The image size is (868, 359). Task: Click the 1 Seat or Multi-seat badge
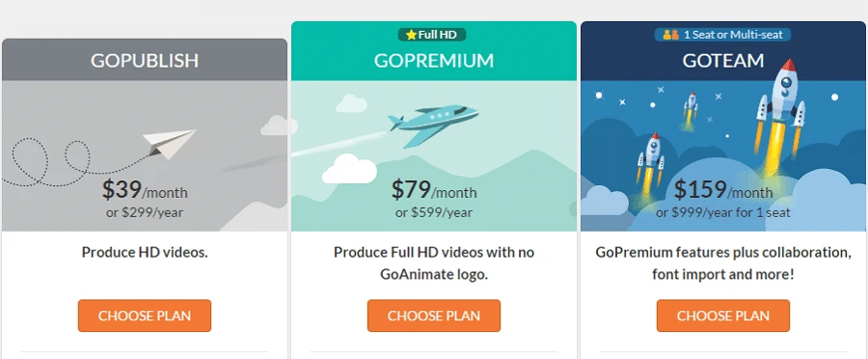(723, 35)
